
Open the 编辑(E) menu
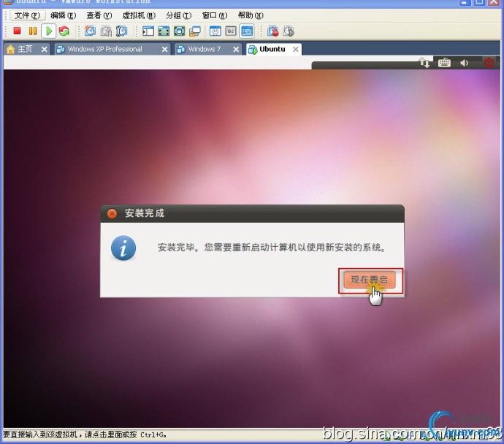coord(64,15)
